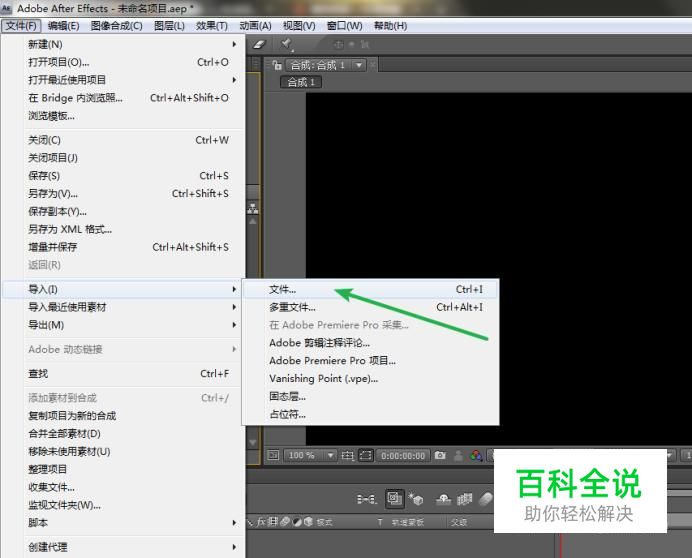692x558 pixels.
Task: Click the project flowchart icon
Action: pyautogui.click(x=253, y=208)
